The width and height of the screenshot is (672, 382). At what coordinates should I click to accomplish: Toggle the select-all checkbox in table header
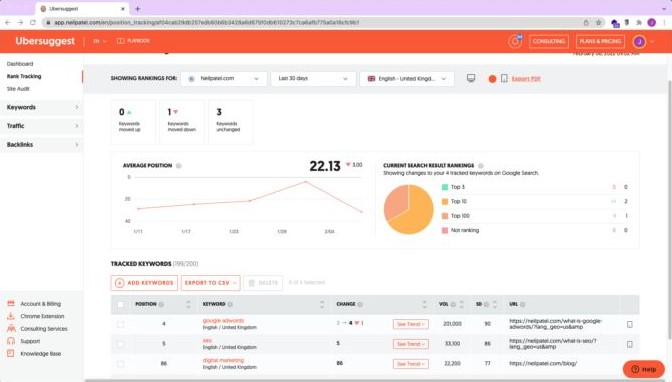(120, 304)
